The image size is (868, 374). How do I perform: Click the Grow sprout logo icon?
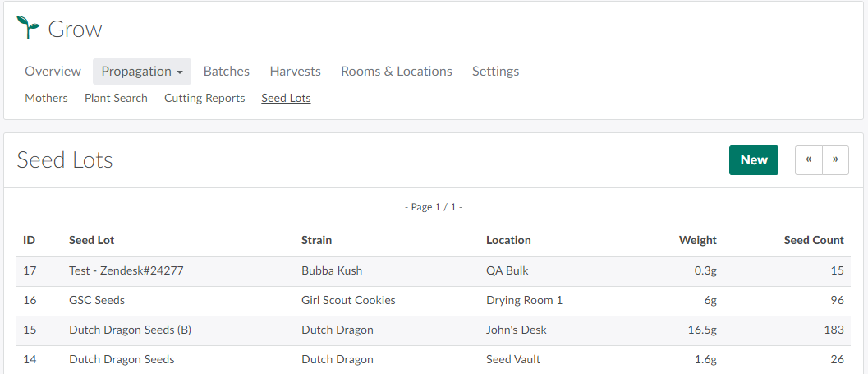click(28, 27)
